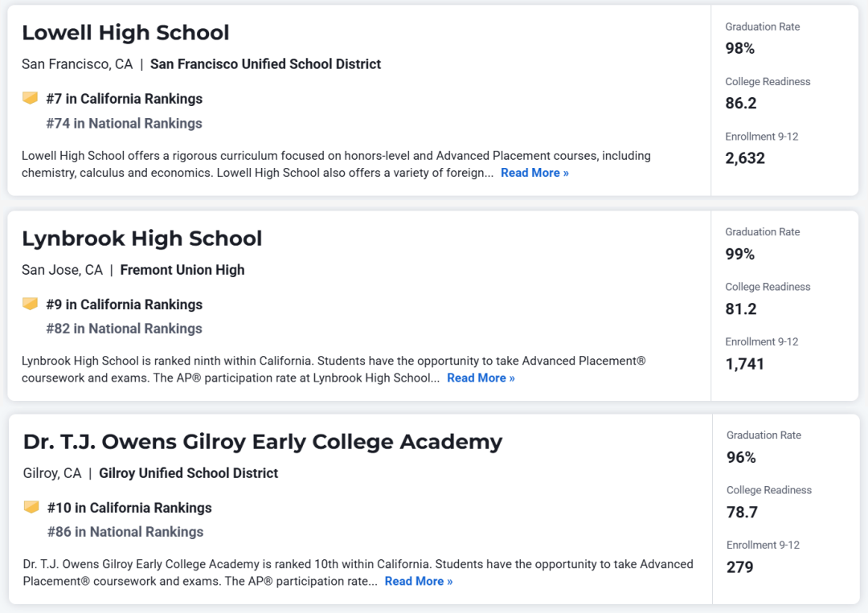Screen dimensions: 868x613
Task: Open Dr. T.J. Owens Gilroy Early College Academy
Action: pos(262,442)
